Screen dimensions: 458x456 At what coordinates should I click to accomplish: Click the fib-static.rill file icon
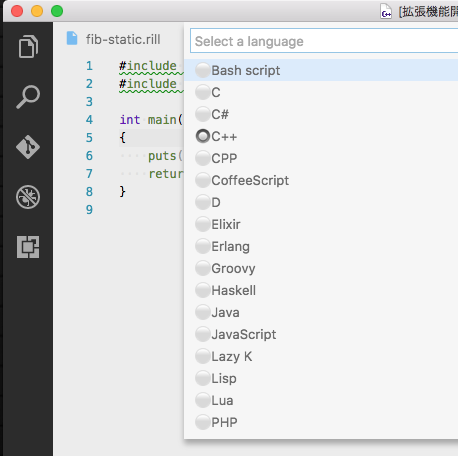point(72,38)
